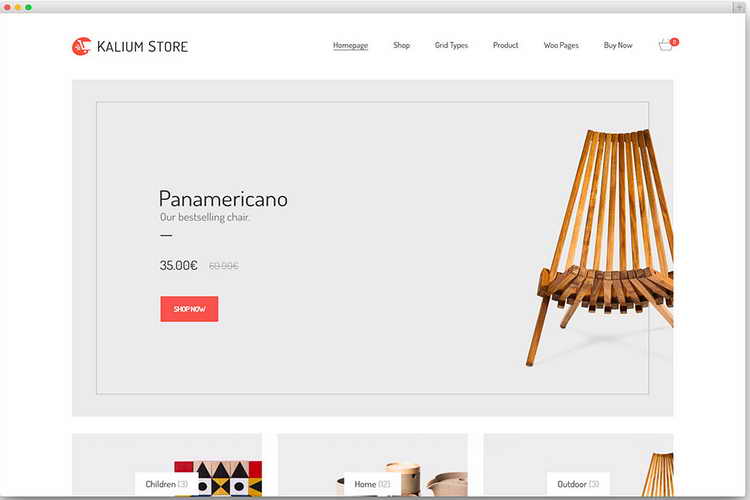Open the Home category label
Image resolution: width=750 pixels, height=500 pixels.
372,484
